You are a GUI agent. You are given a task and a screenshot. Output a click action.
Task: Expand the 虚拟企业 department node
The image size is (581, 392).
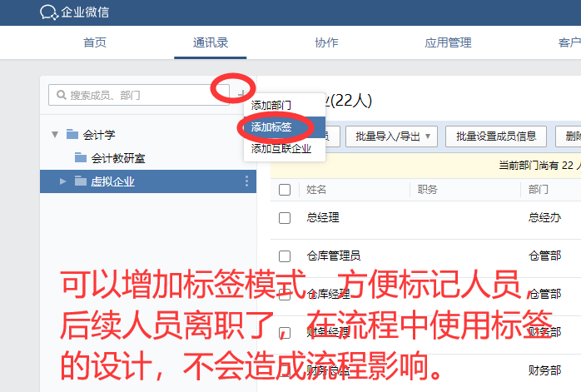click(x=63, y=181)
